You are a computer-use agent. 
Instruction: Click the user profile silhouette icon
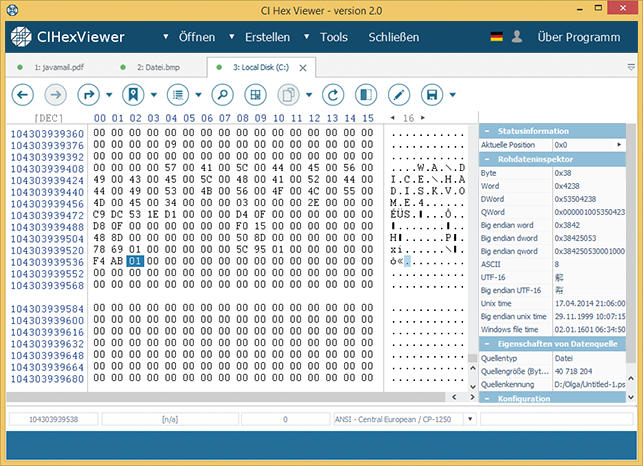click(x=517, y=37)
